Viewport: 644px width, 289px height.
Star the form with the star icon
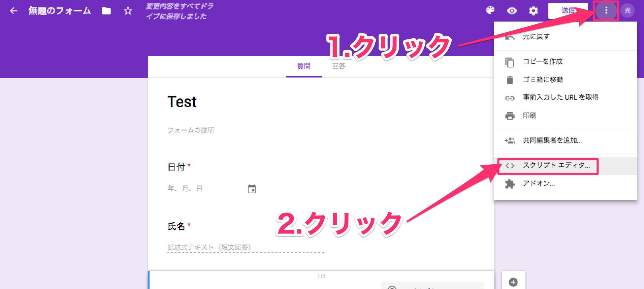coord(128,11)
